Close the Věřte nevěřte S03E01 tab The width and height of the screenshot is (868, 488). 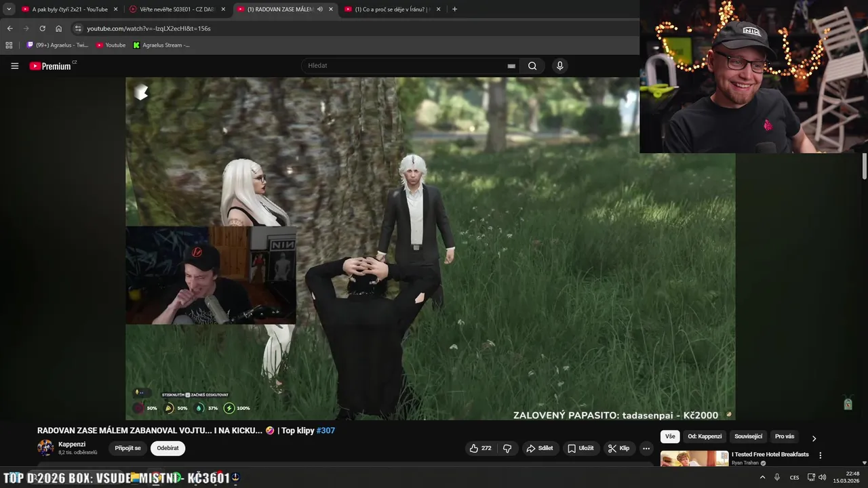(x=223, y=9)
